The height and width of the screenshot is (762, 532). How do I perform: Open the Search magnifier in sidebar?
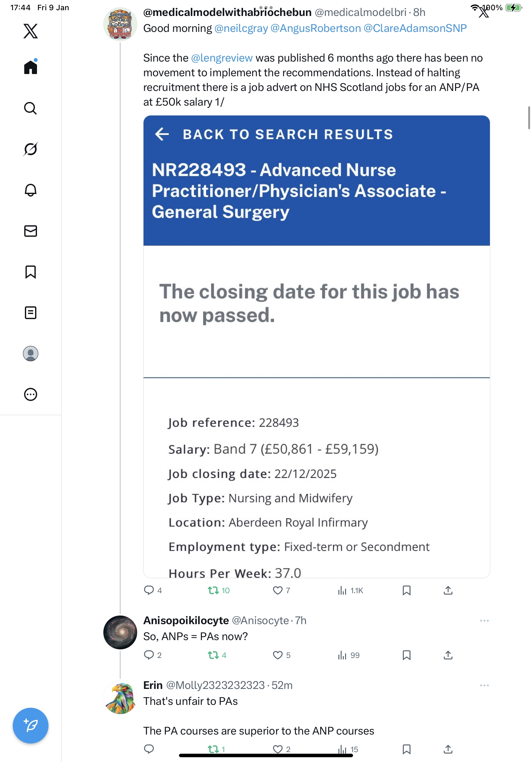click(x=31, y=108)
